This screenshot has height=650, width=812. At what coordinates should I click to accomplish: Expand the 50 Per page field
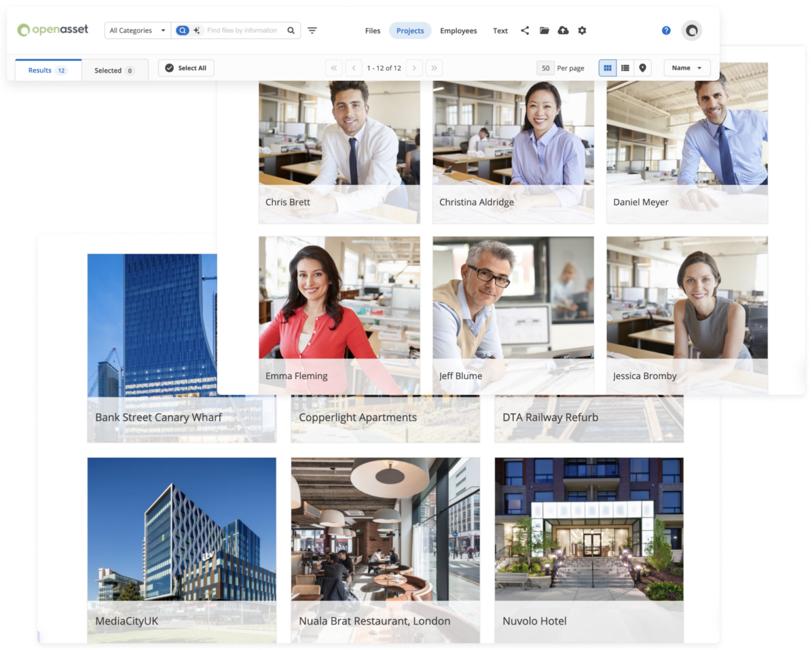click(x=546, y=68)
